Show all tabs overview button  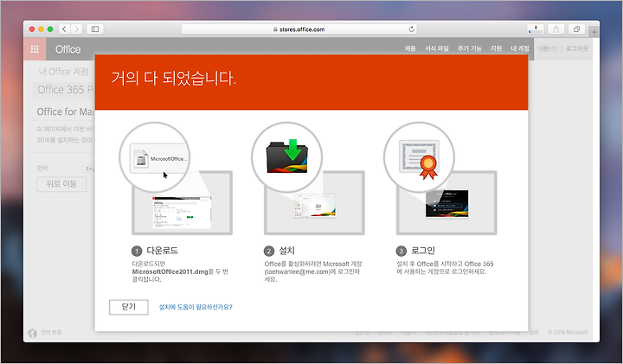point(576,29)
